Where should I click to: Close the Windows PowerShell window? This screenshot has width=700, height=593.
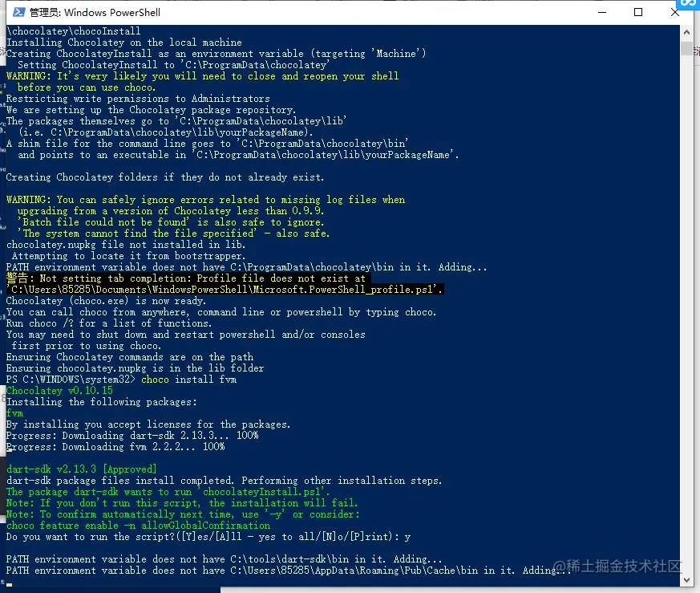click(674, 13)
